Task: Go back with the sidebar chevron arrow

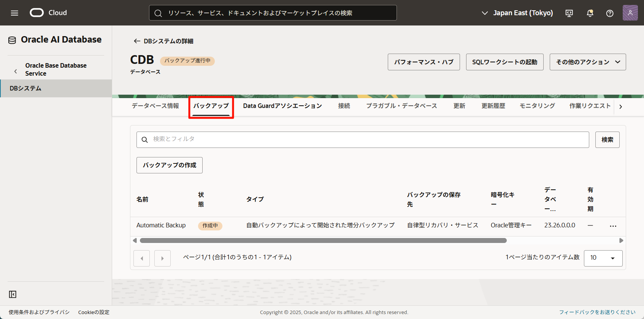Action: (16, 71)
